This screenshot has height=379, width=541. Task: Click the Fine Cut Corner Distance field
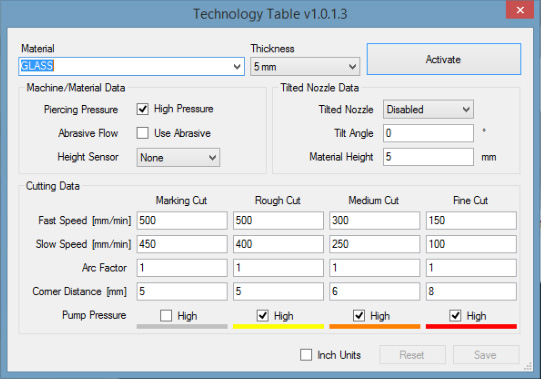coord(471,291)
